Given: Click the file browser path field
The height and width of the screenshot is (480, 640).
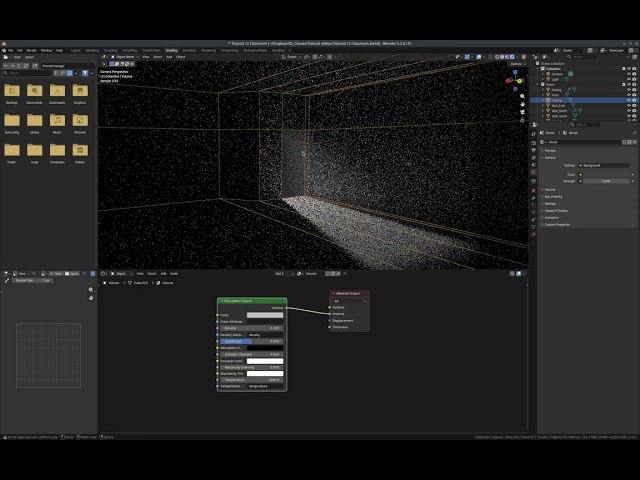Looking at the screenshot, I should (x=67, y=66).
